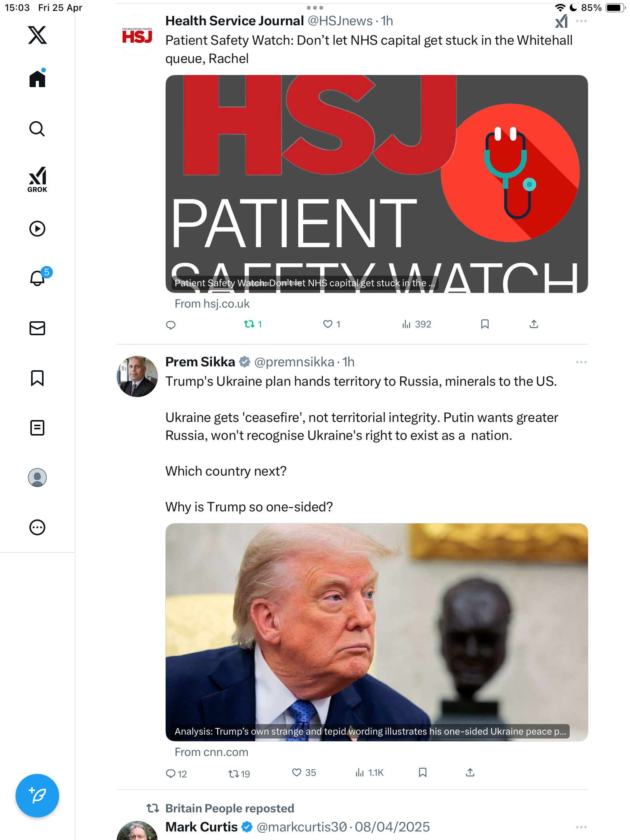Open the More circle menu in sidebar
630x840 pixels.
pos(37,527)
